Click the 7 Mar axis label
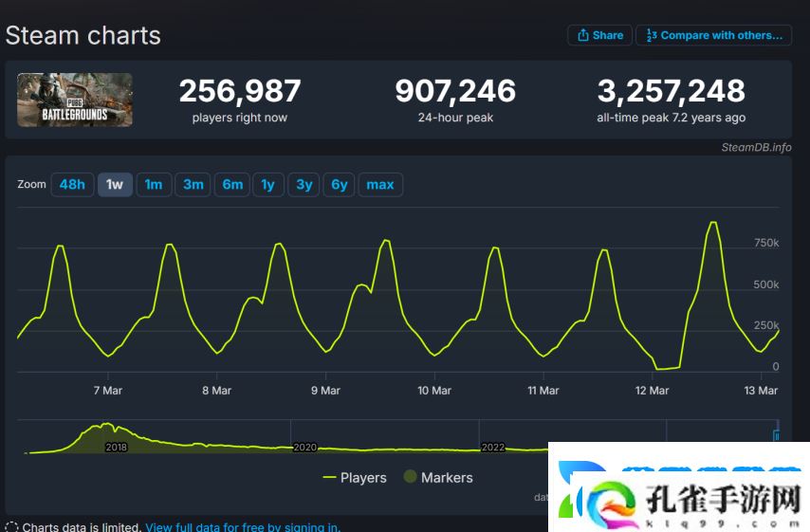 click(x=108, y=391)
